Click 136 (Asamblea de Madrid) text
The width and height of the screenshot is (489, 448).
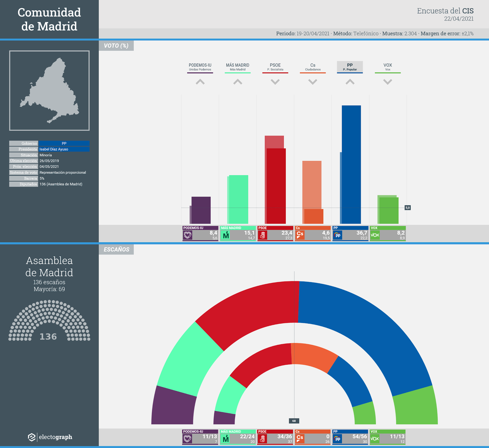pyautogui.click(x=61, y=184)
